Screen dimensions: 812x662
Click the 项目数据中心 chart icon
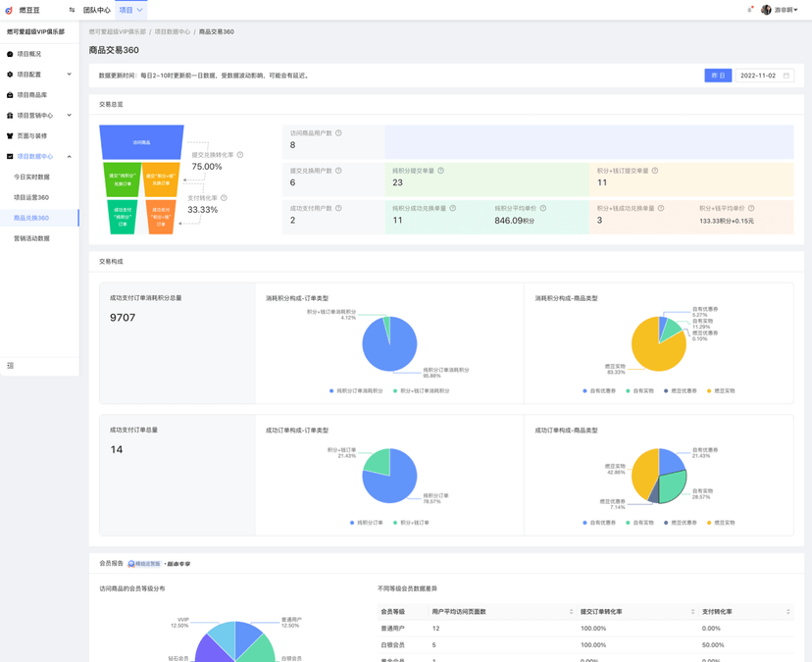click(10, 157)
